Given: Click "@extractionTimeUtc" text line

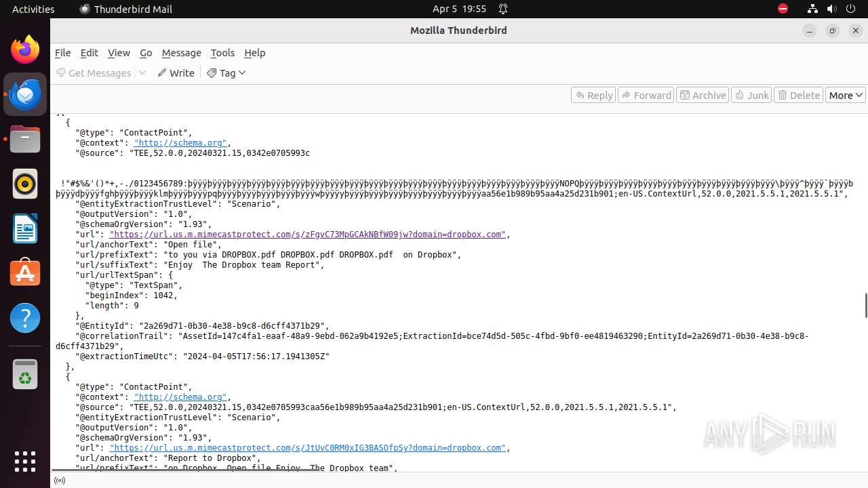Looking at the screenshot, I should click(202, 357).
